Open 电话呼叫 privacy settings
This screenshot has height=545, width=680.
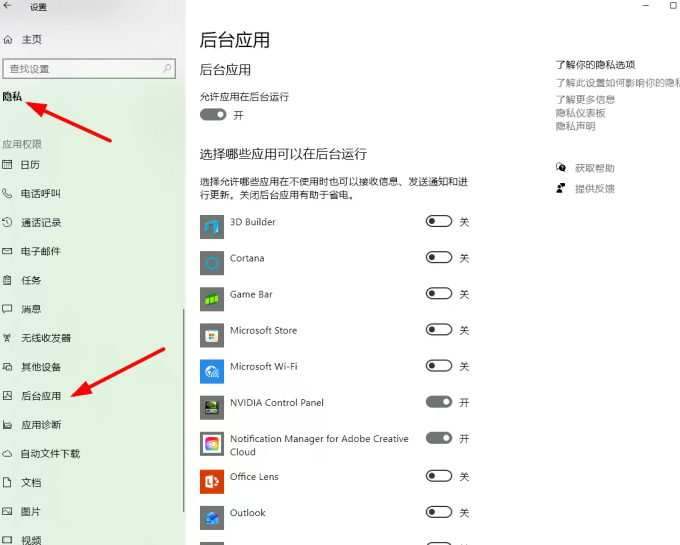tap(41, 193)
